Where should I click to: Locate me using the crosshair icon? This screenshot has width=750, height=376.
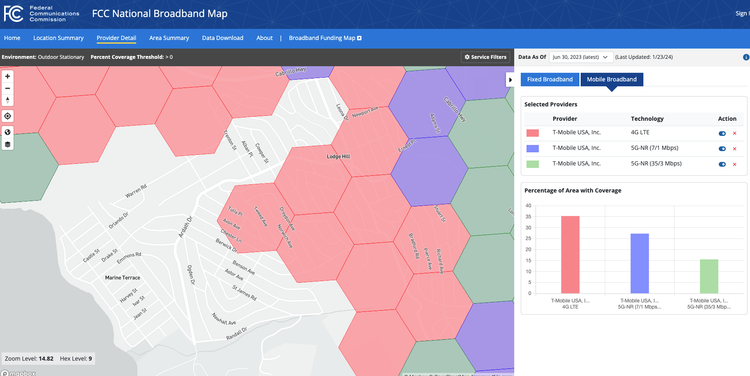click(8, 116)
